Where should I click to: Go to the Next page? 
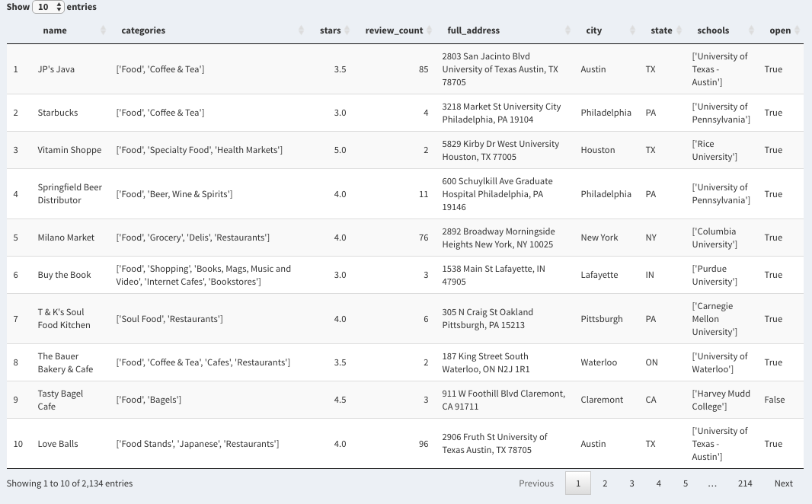coord(784,483)
